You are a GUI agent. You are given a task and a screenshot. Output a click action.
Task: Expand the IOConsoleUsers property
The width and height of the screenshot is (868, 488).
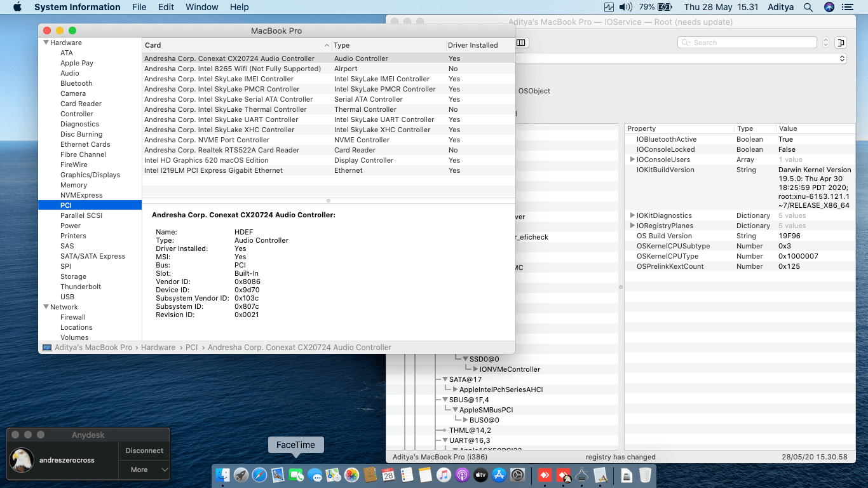(x=632, y=159)
